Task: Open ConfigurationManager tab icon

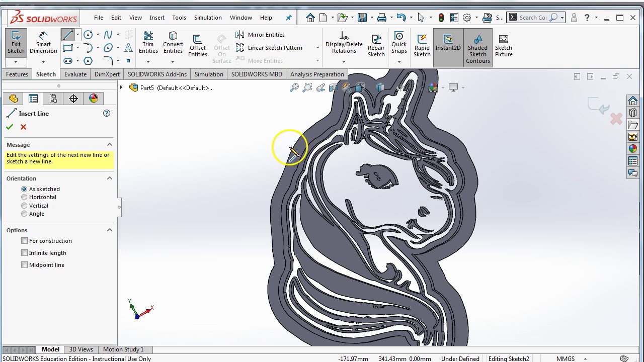Action: coord(53,99)
